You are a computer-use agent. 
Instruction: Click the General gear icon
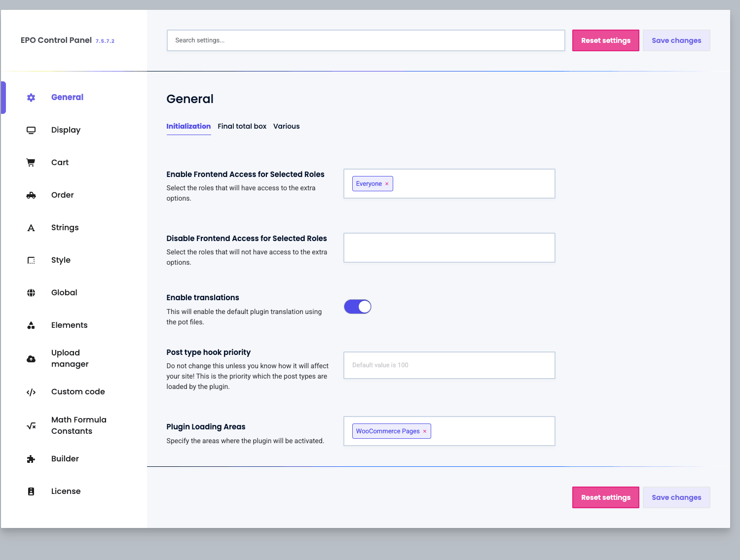pyautogui.click(x=31, y=98)
